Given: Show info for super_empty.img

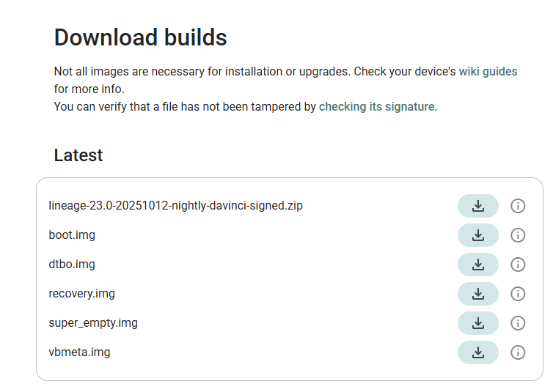Looking at the screenshot, I should (518, 323).
